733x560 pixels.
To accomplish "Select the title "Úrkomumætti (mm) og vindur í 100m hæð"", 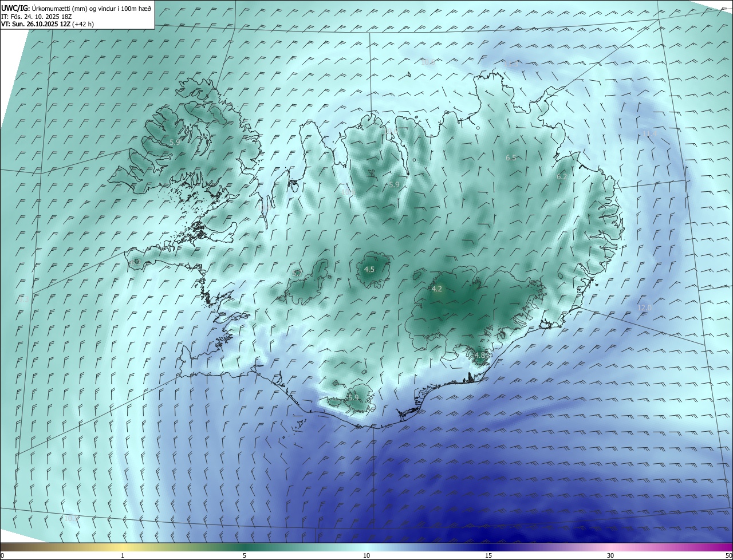I will point(92,7).
